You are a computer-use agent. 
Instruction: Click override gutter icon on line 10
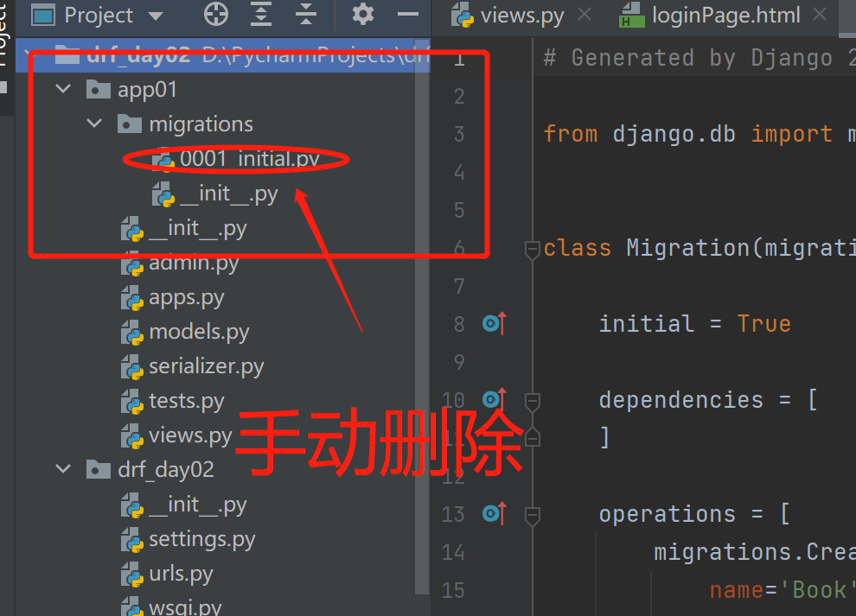[495, 399]
